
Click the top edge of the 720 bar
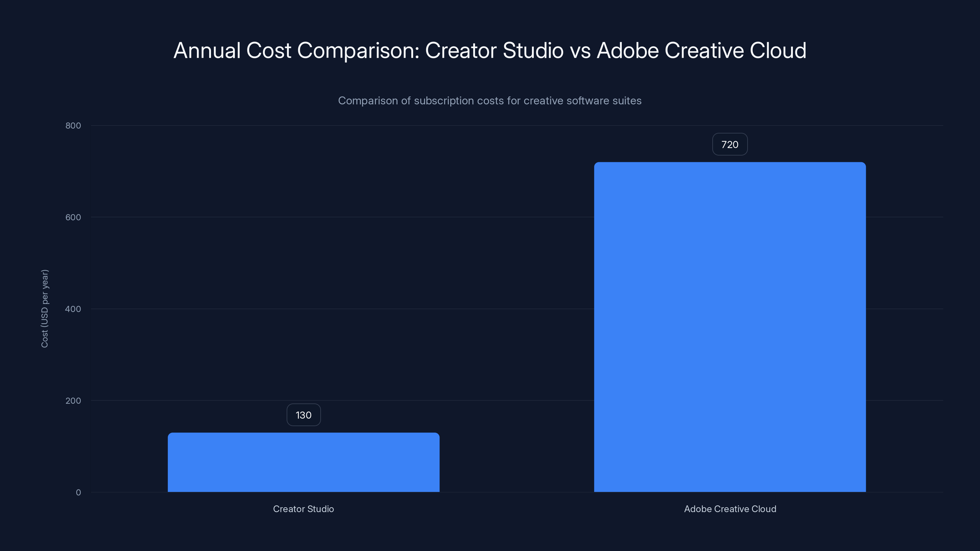(x=730, y=163)
